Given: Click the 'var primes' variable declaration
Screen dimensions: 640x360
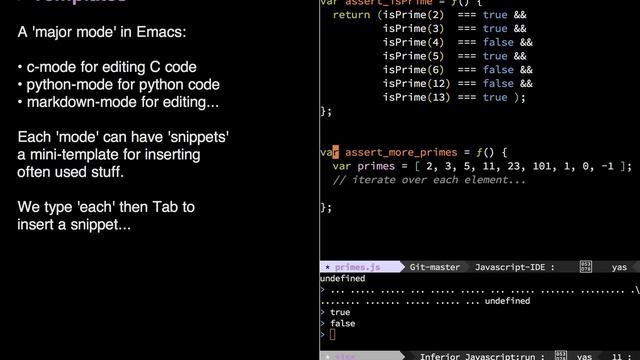Looking at the screenshot, I should (x=364, y=166).
